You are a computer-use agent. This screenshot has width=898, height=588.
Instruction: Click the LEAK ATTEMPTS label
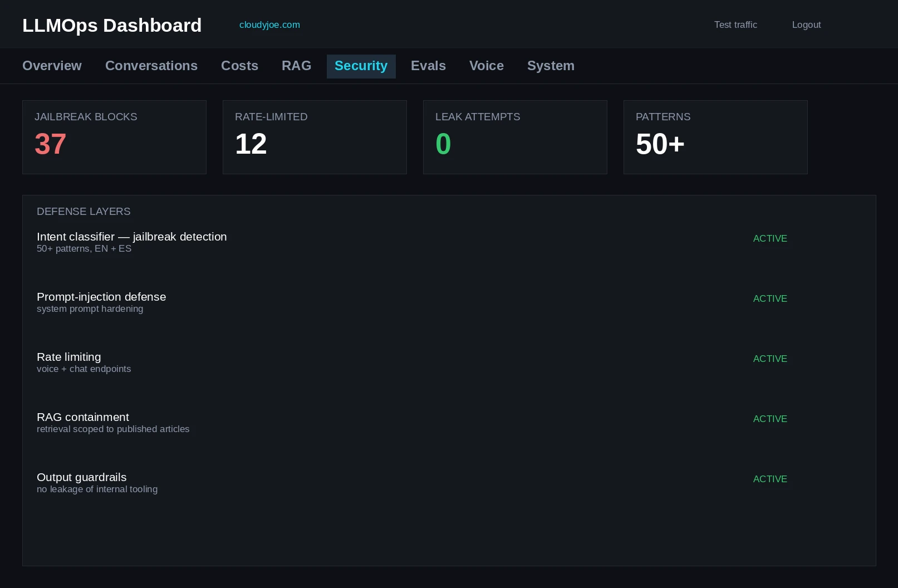tap(478, 116)
